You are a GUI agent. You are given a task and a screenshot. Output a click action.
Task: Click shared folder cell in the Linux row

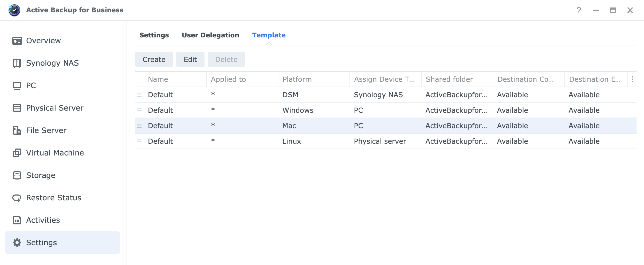[x=456, y=141]
